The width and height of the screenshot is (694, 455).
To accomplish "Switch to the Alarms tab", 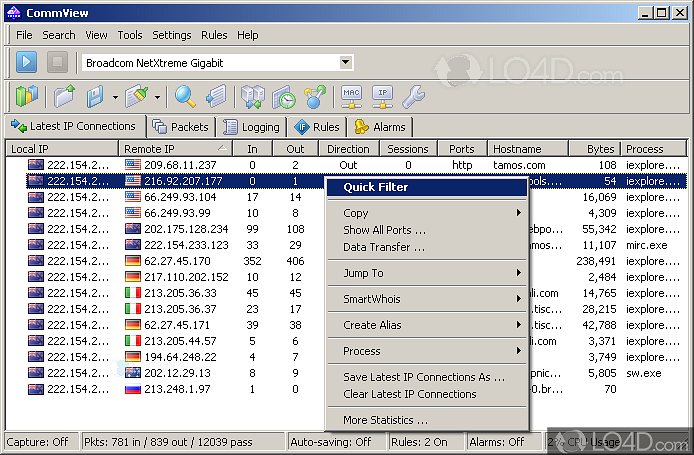I will [x=380, y=127].
